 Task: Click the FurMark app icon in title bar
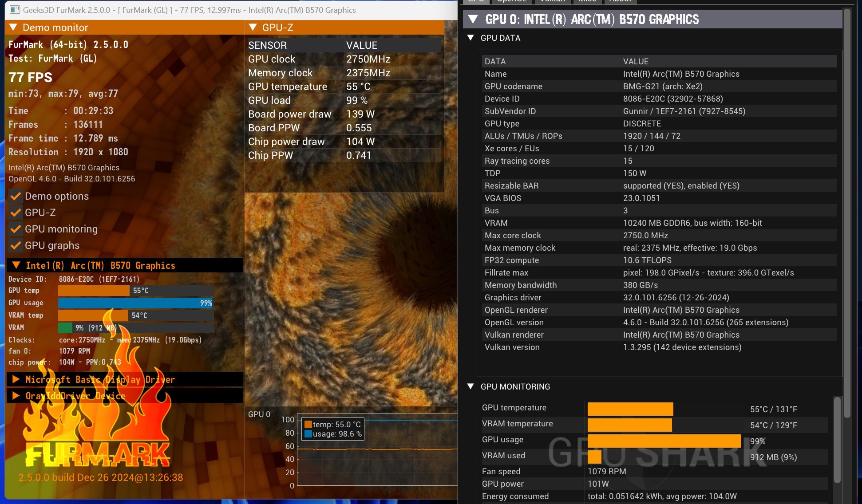click(15, 10)
